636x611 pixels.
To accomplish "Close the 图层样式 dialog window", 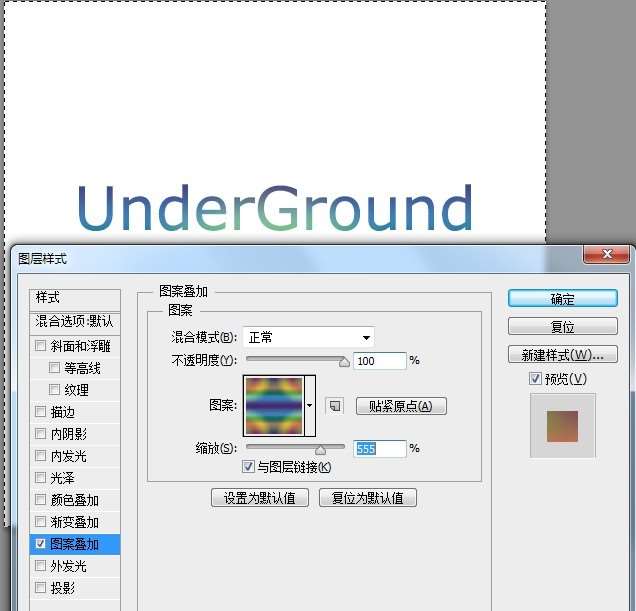I will click(603, 257).
